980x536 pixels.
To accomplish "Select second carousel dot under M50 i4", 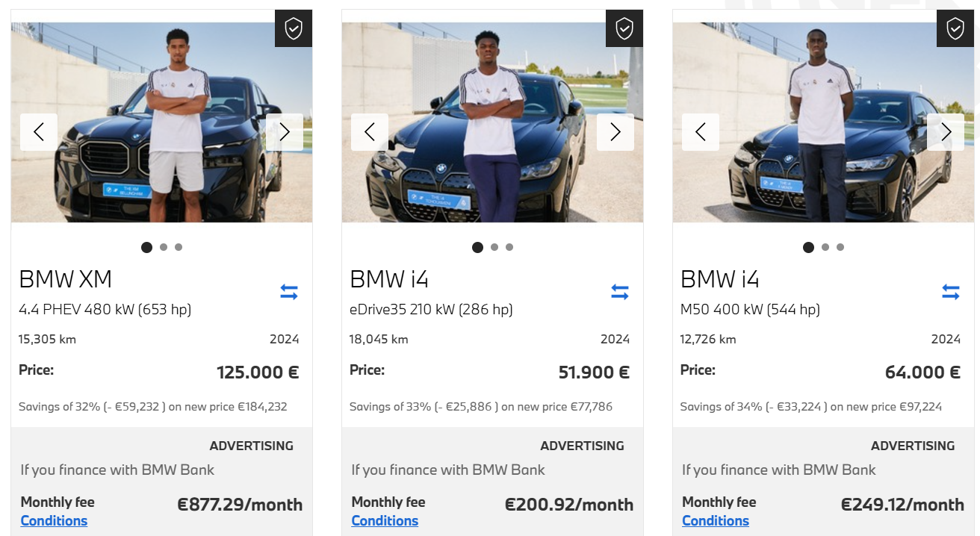I will [825, 247].
